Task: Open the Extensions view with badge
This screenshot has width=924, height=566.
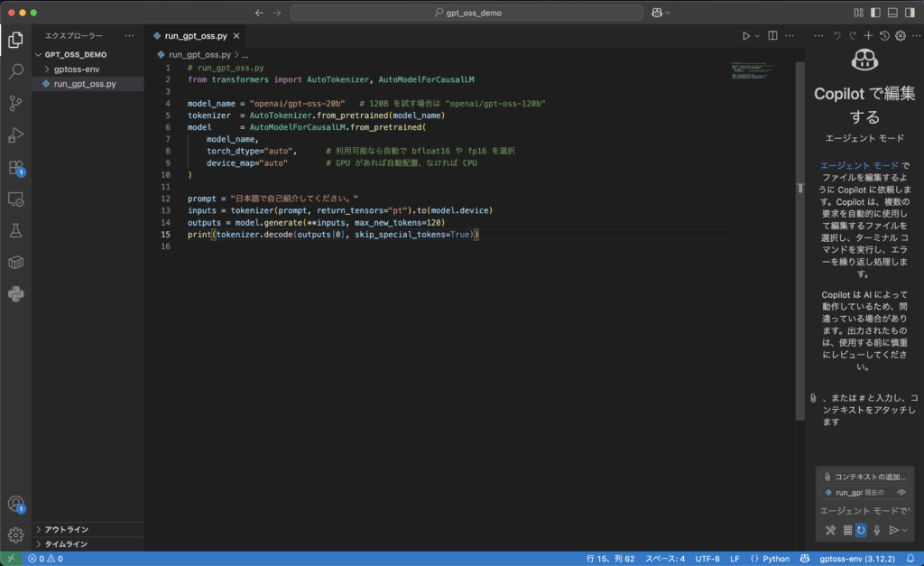Action: 15,168
